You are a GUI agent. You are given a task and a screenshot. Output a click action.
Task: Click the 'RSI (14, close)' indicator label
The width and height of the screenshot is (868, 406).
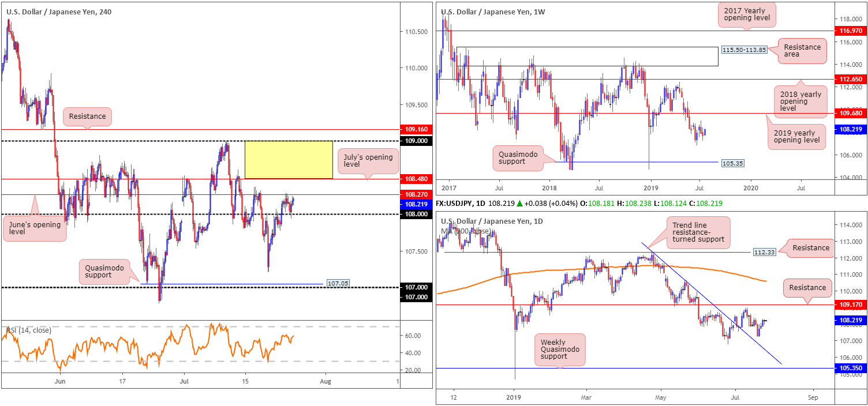[x=28, y=330]
